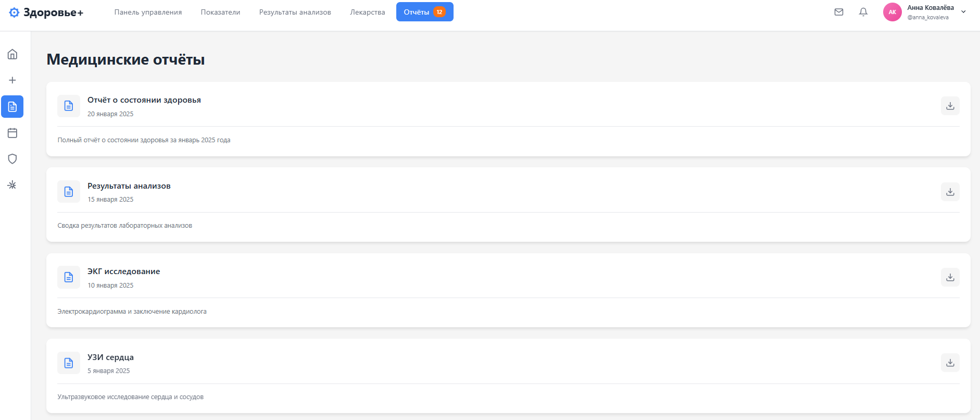Switch to the Панель управления tab
This screenshot has height=420, width=980.
point(148,12)
